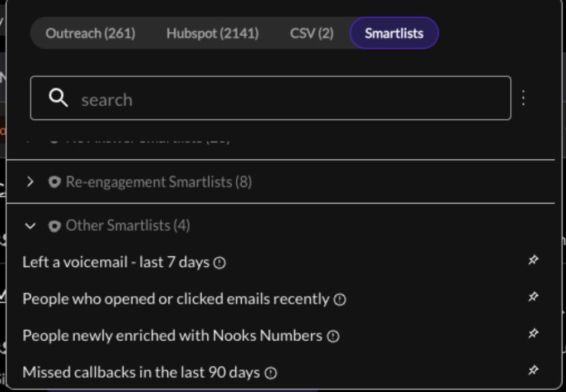Show info for Missed callbacks smartlist
The image size is (566, 392).
(271, 373)
